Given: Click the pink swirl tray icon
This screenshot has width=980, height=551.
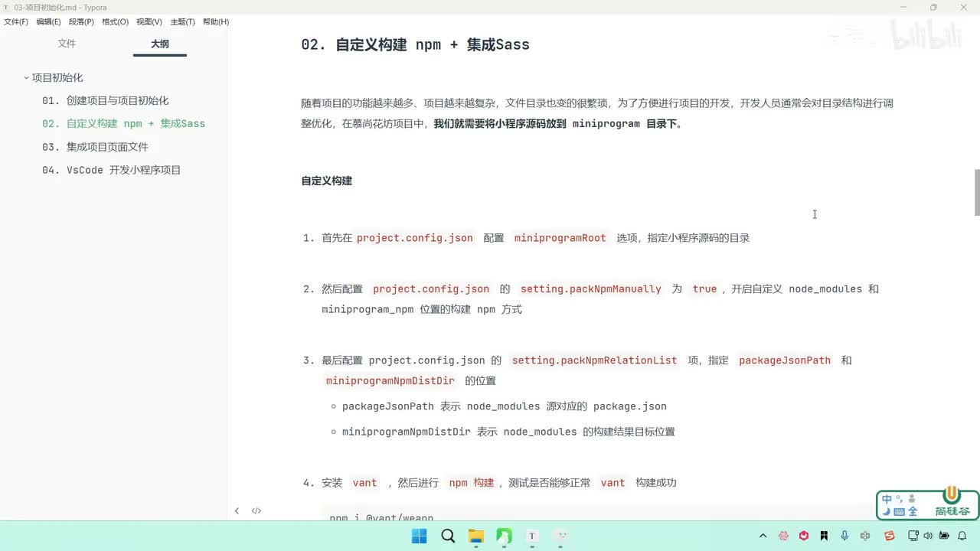Looking at the screenshot, I should [x=783, y=536].
